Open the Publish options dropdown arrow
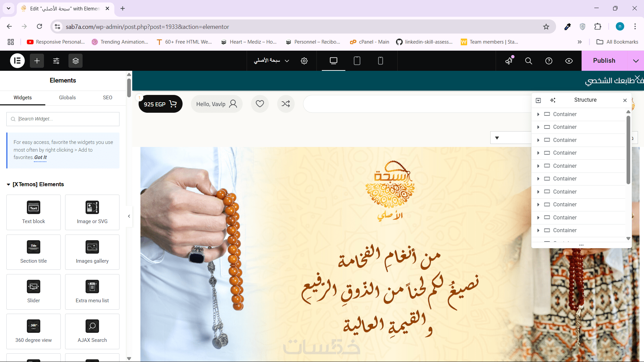This screenshot has height=362, width=644. 636,61
